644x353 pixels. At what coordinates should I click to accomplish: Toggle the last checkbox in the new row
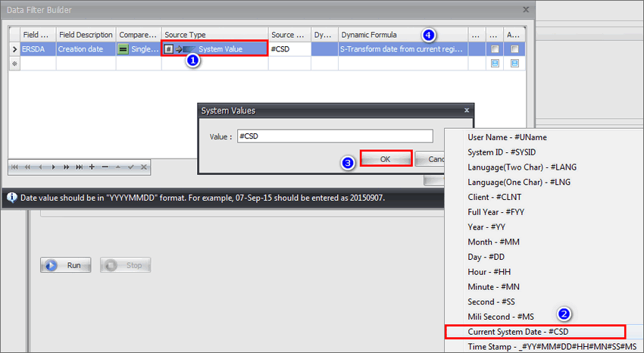tap(514, 64)
